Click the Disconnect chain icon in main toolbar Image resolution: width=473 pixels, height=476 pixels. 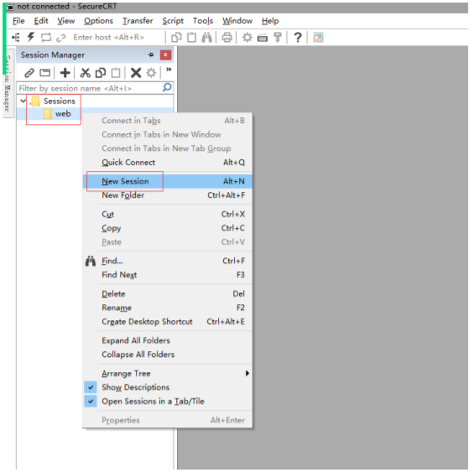[x=61, y=38]
